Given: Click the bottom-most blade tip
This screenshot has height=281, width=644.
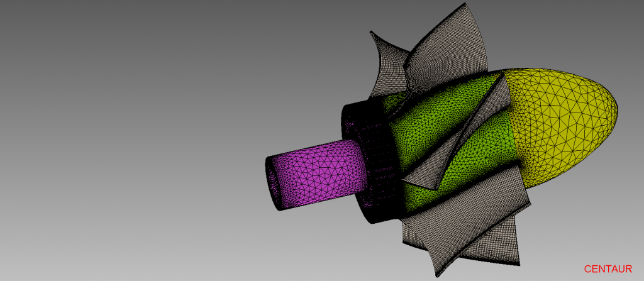Looking at the screenshot, I should coord(437,267).
